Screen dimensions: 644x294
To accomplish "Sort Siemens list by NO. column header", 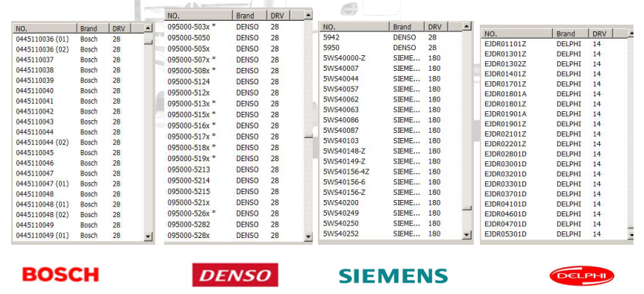I will pos(355,27).
